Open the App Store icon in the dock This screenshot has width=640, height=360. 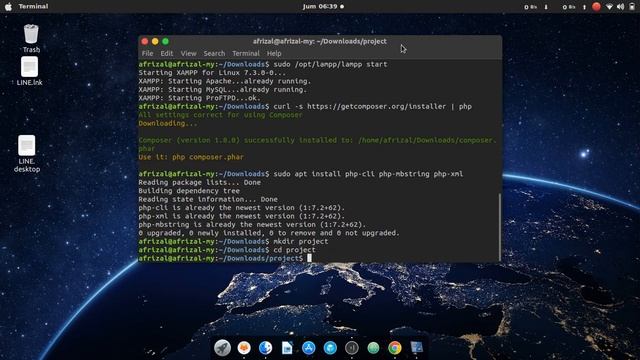coord(309,348)
